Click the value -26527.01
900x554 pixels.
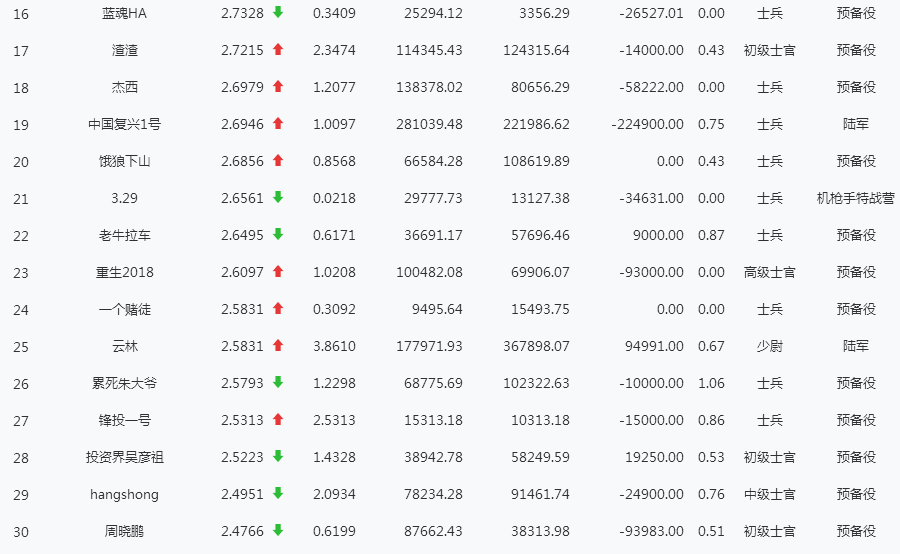[651, 13]
